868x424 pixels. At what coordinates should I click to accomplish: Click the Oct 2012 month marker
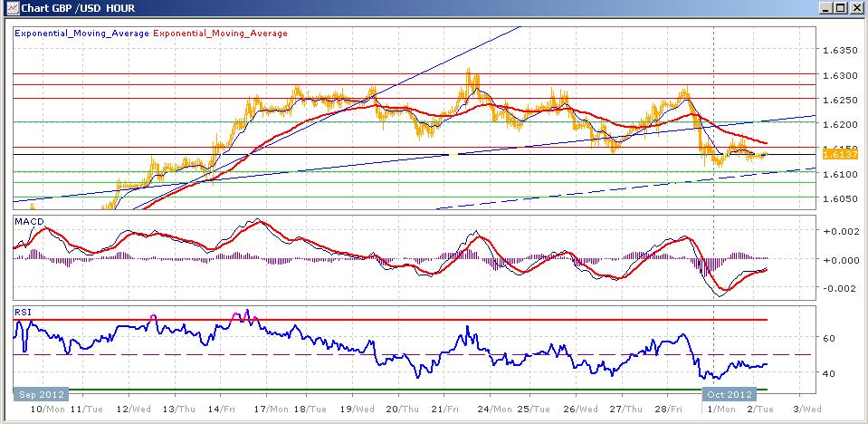(729, 395)
